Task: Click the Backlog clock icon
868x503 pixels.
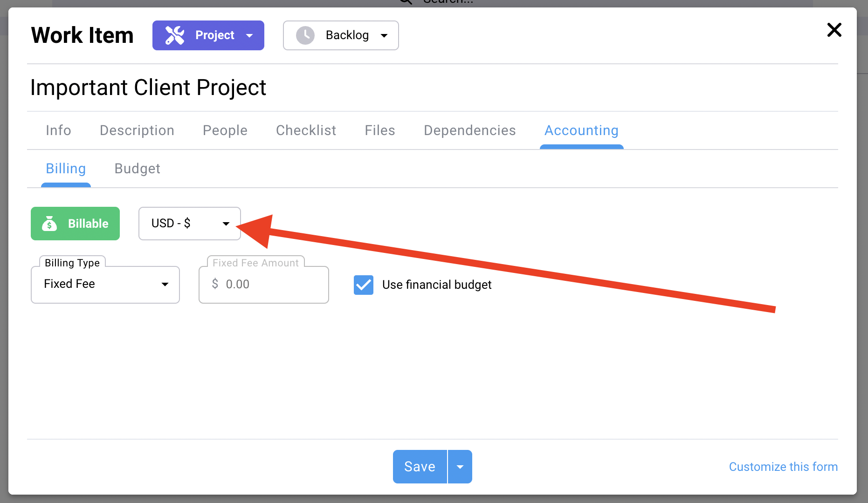Action: pos(305,35)
